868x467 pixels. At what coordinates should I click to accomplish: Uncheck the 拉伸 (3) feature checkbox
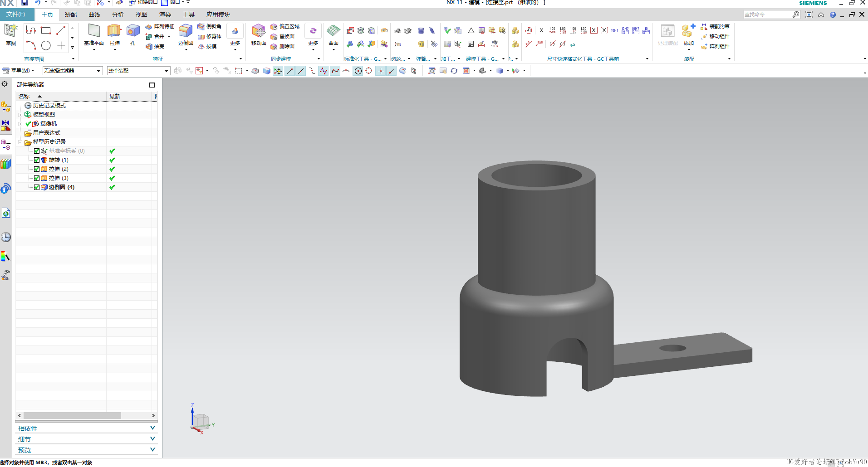(x=37, y=178)
